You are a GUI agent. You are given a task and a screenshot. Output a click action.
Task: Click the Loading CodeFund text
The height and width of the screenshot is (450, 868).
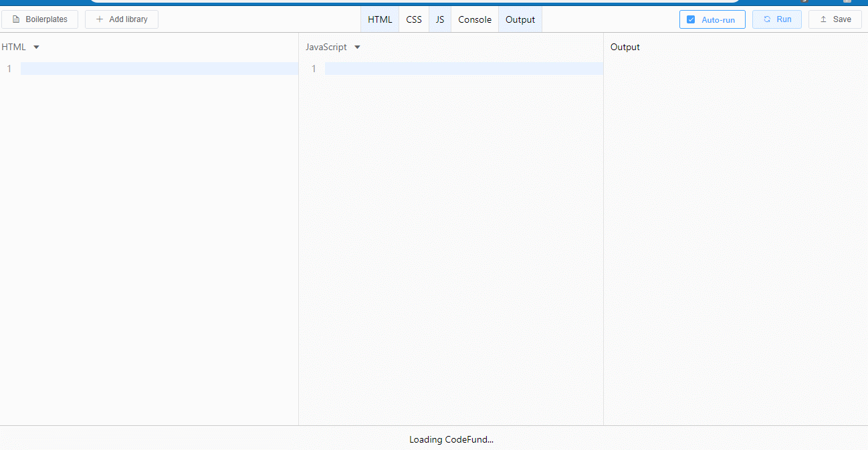(x=451, y=439)
